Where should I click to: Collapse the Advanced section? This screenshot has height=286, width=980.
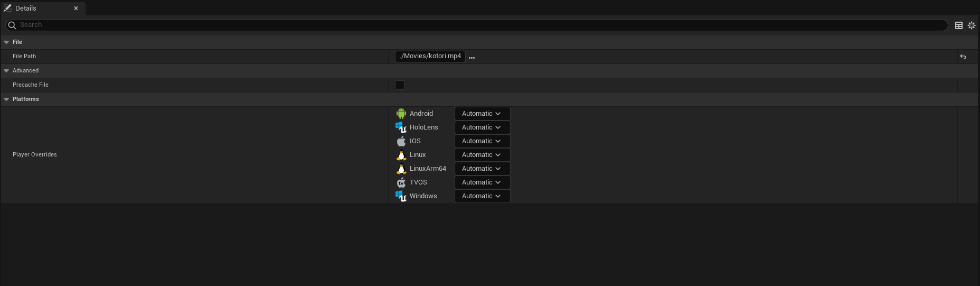point(6,71)
